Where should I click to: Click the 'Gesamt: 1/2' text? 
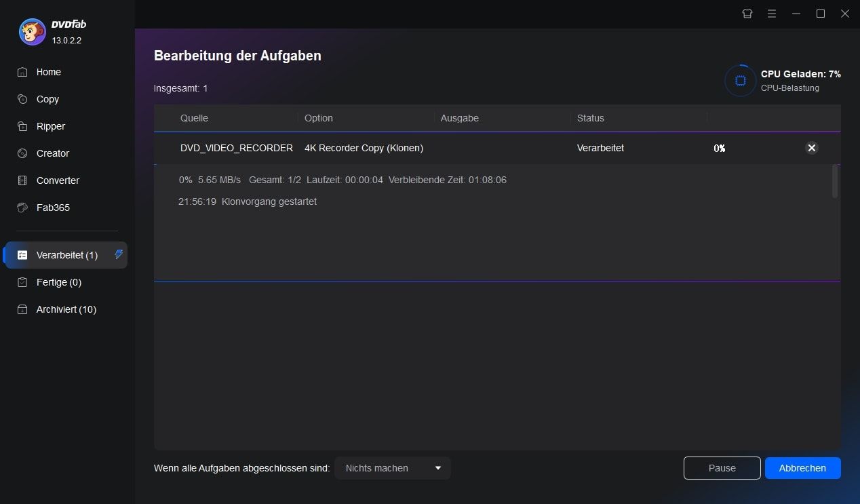(x=275, y=180)
